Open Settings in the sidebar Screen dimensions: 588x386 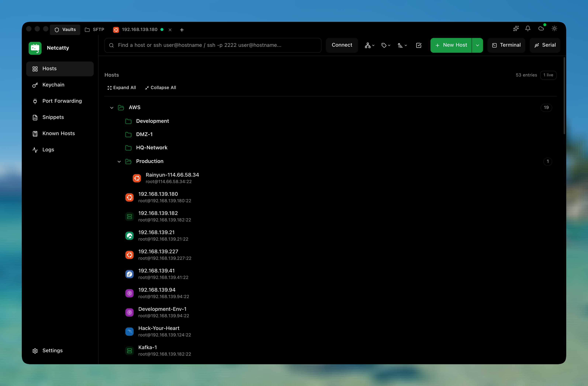[60, 351]
